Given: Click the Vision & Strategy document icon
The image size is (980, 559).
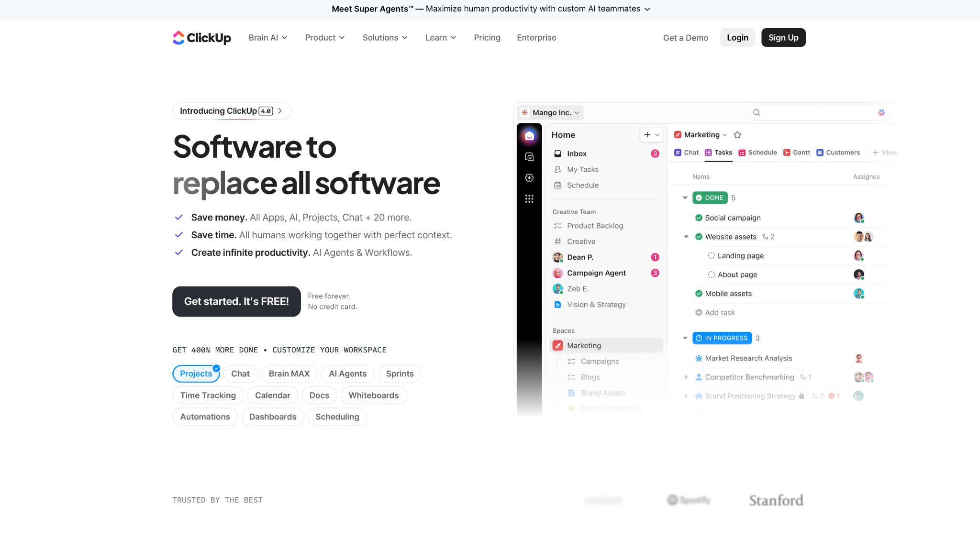Looking at the screenshot, I should (x=557, y=305).
